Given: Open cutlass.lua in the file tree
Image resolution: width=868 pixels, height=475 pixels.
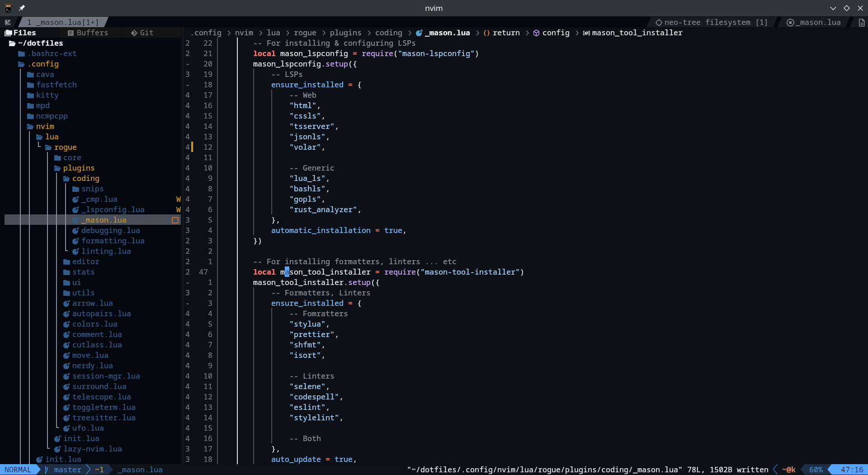Looking at the screenshot, I should [97, 345].
